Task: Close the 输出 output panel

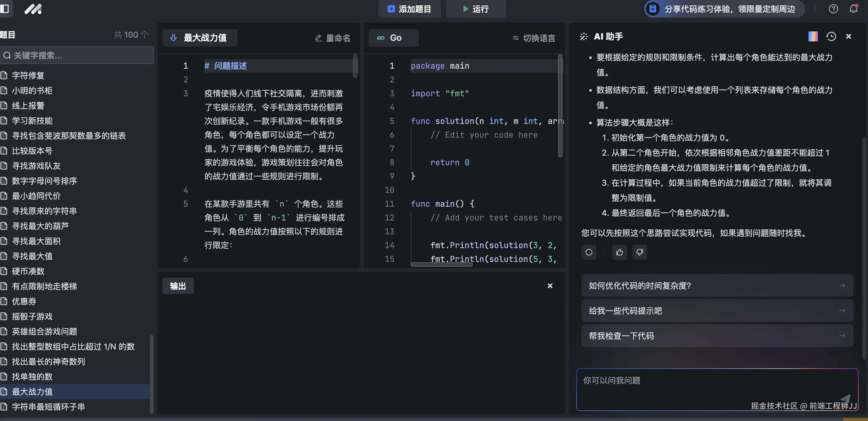Action: click(550, 286)
